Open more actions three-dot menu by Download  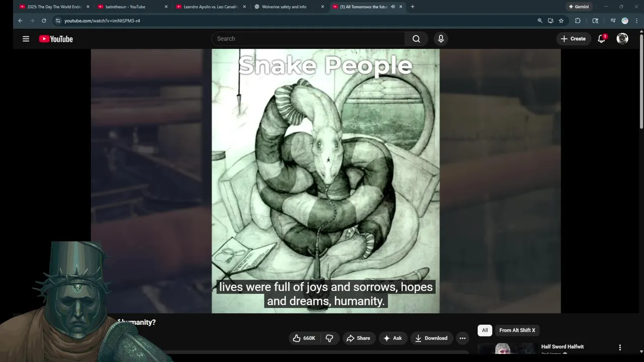click(462, 338)
